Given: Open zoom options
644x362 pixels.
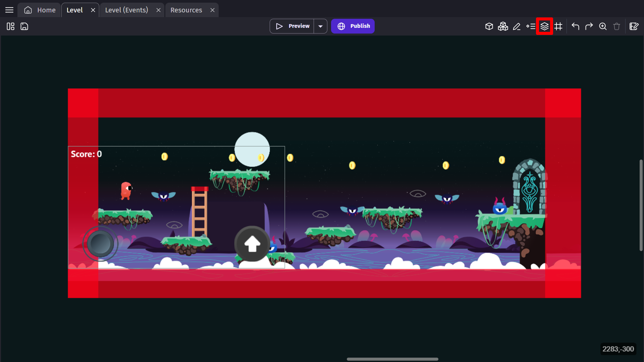Looking at the screenshot, I should pos(603,26).
